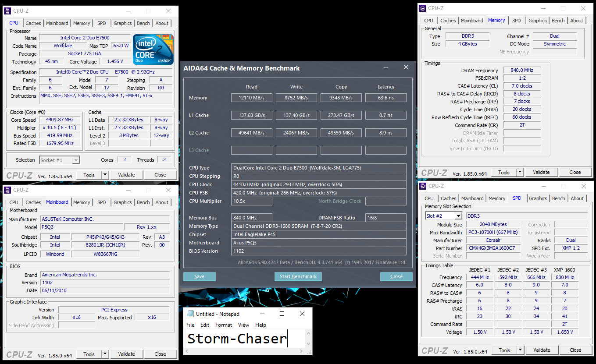Click CPU Clock field in AIDA64
Image resolution: width=596 pixels, height=364 pixels.
click(x=319, y=184)
